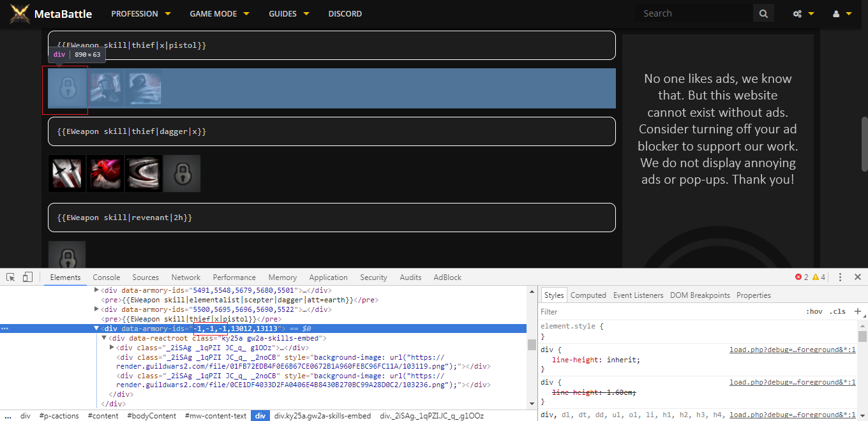
Task: Click the red errors counter
Action: point(802,277)
